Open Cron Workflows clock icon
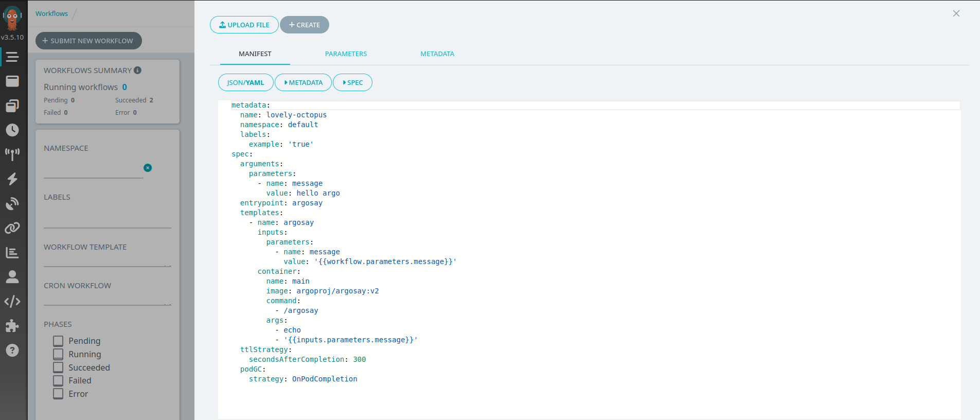The height and width of the screenshot is (420, 980). 12,130
